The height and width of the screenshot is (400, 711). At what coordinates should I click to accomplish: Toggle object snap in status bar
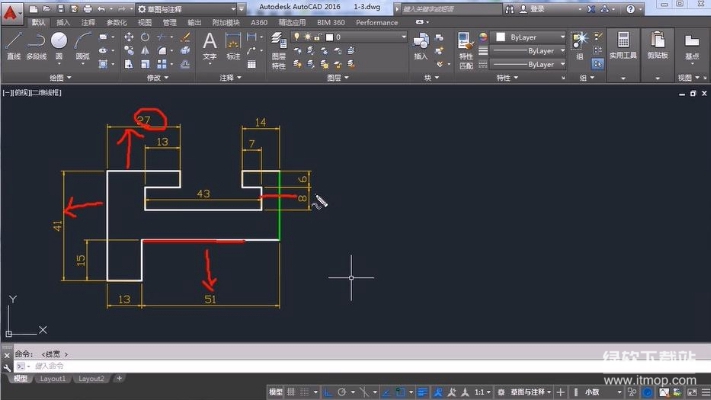pyautogui.click(x=400, y=392)
